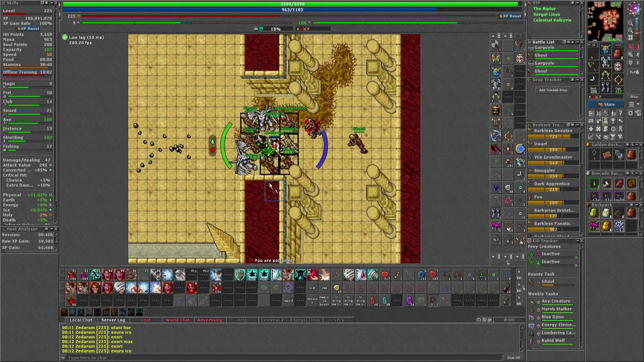644x362 pixels.
Task: Trigger the F1 hotkey with count 194
Action: (x=71, y=275)
